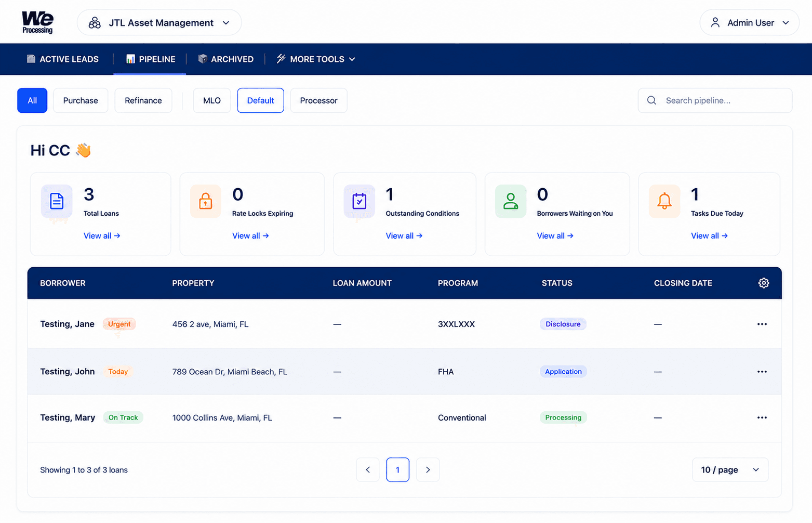Click address 1000 Collins Ave, Miami

(222, 418)
